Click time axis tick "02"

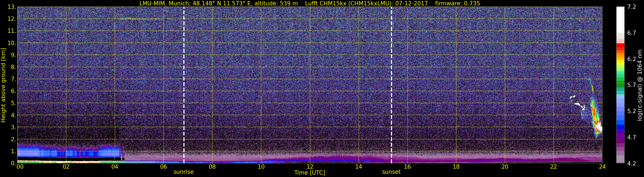point(66,167)
